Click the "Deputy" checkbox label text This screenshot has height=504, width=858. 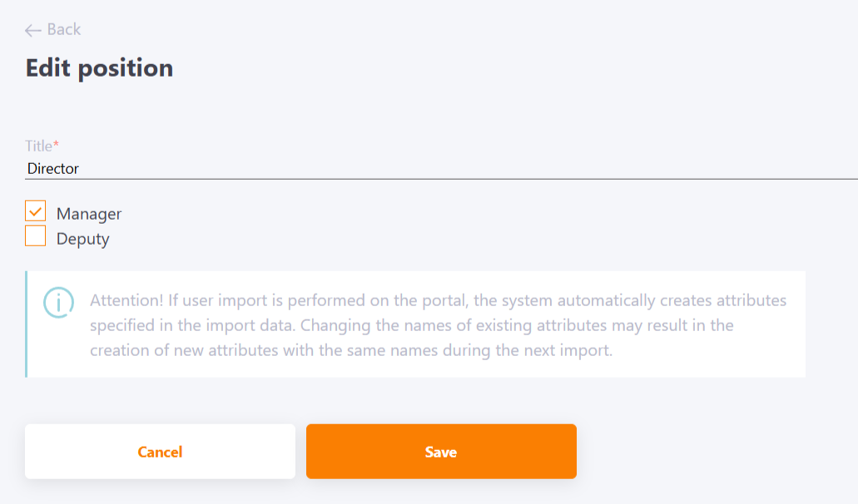pyautogui.click(x=82, y=239)
